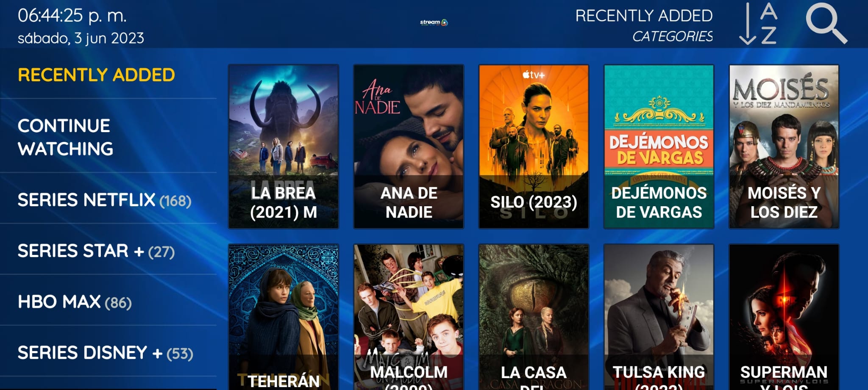Open Dejémonos de Vargas poster

[x=659, y=147]
